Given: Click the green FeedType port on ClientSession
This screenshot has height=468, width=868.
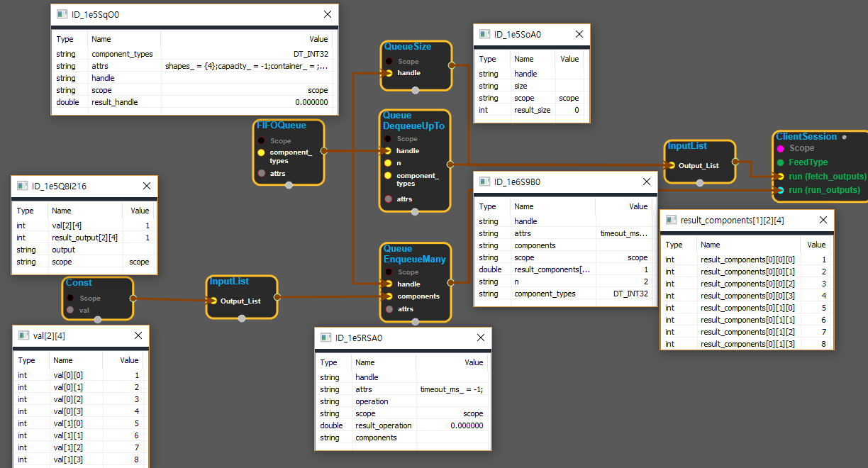Looking at the screenshot, I should coord(780,162).
